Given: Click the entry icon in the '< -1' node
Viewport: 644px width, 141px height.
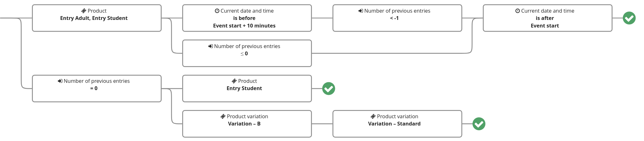Looking at the screenshot, I should point(361,11).
